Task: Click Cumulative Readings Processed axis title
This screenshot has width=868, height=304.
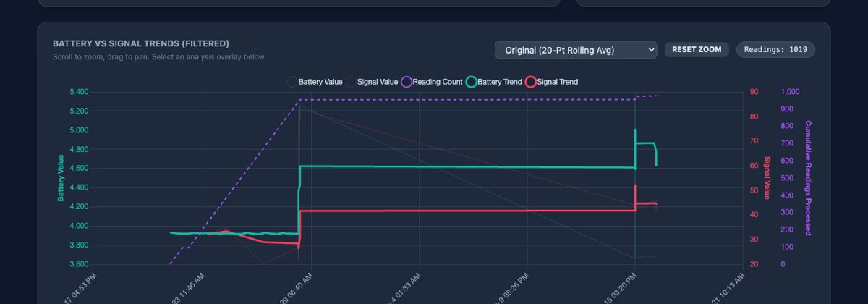Action: 808,178
